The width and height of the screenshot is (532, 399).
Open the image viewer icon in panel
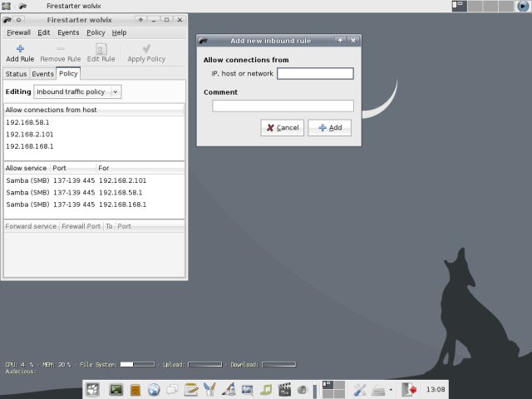tap(248, 389)
